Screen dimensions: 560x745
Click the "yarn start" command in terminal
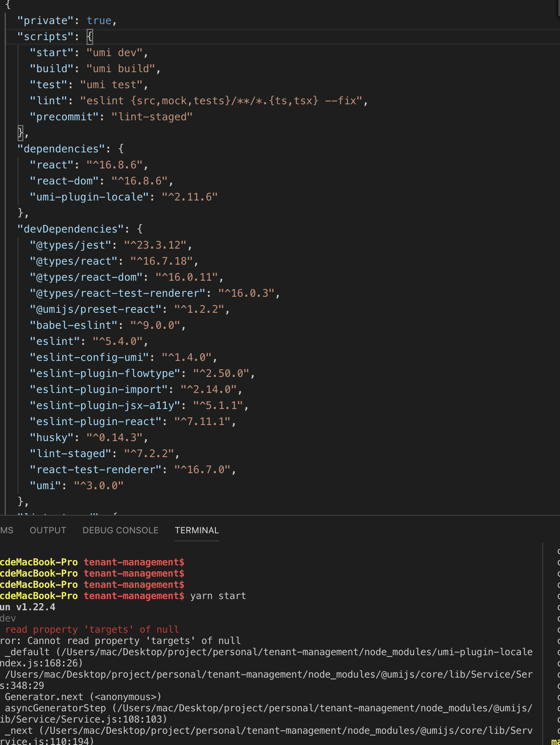click(218, 596)
